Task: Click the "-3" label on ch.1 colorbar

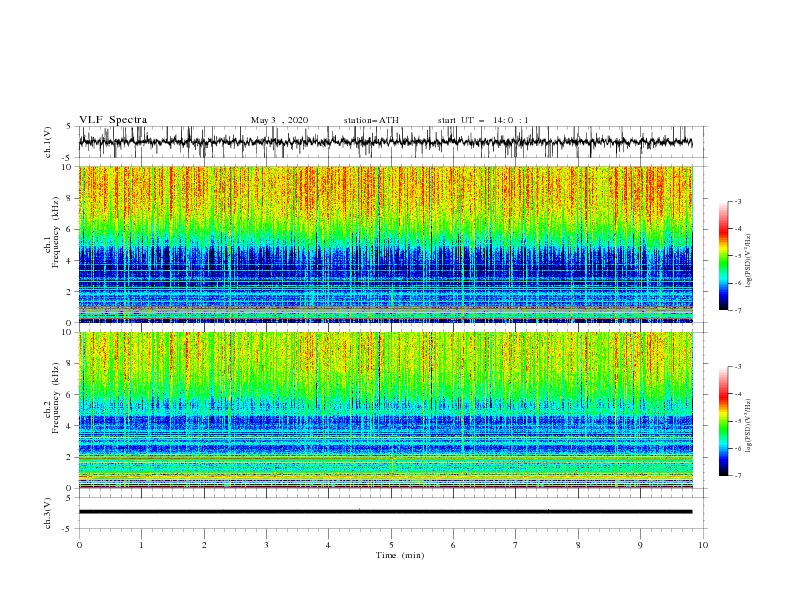Action: tap(738, 201)
